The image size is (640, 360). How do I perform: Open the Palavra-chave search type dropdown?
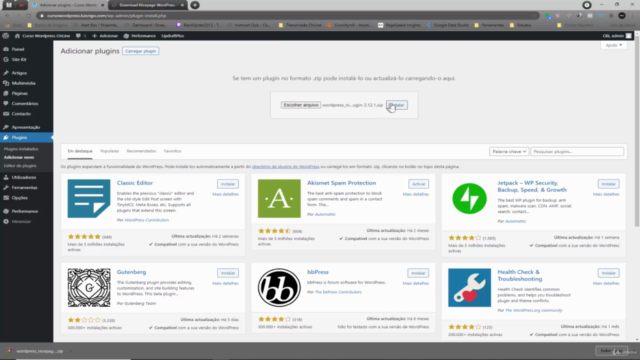[509, 151]
